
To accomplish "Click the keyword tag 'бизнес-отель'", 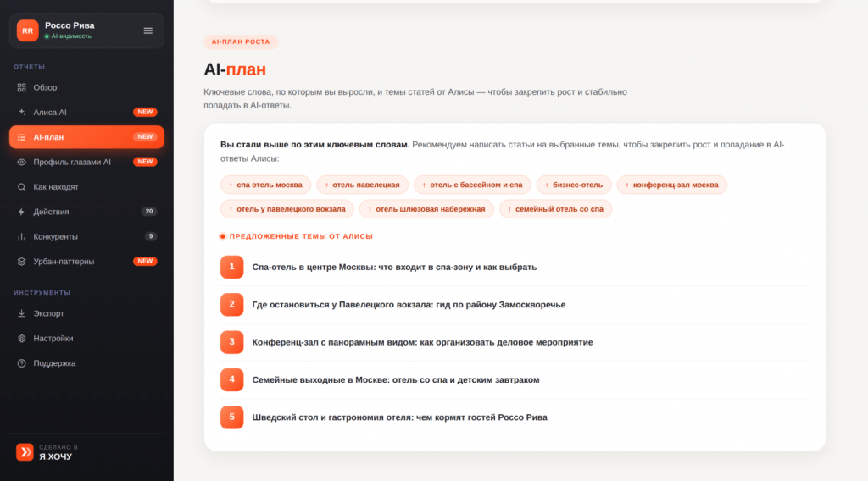I will click(574, 185).
